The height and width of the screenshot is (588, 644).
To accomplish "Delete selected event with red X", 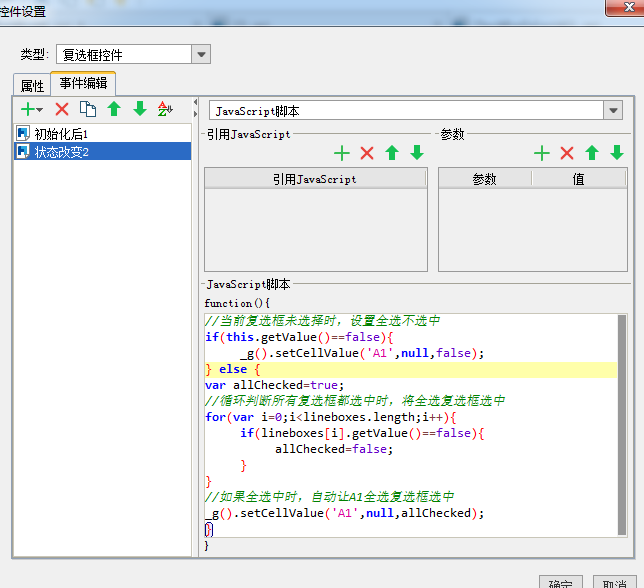I will click(62, 109).
